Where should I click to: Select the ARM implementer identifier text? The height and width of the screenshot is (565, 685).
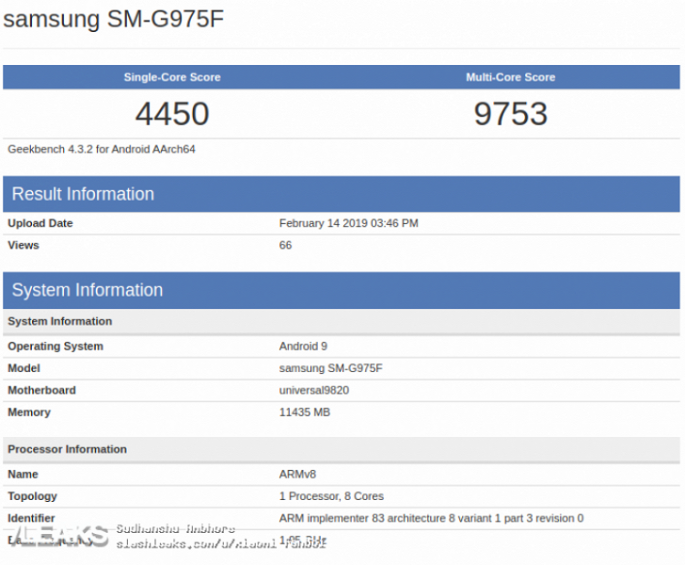coord(431,518)
